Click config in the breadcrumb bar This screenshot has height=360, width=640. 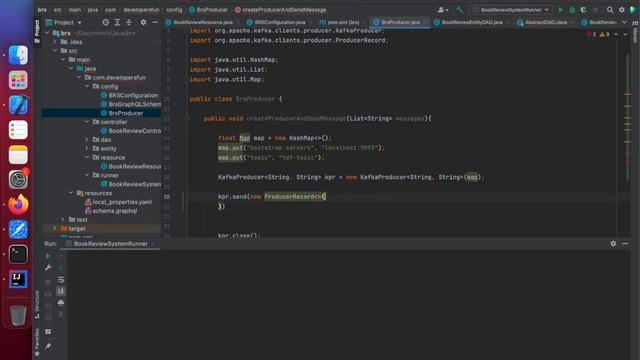click(174, 10)
